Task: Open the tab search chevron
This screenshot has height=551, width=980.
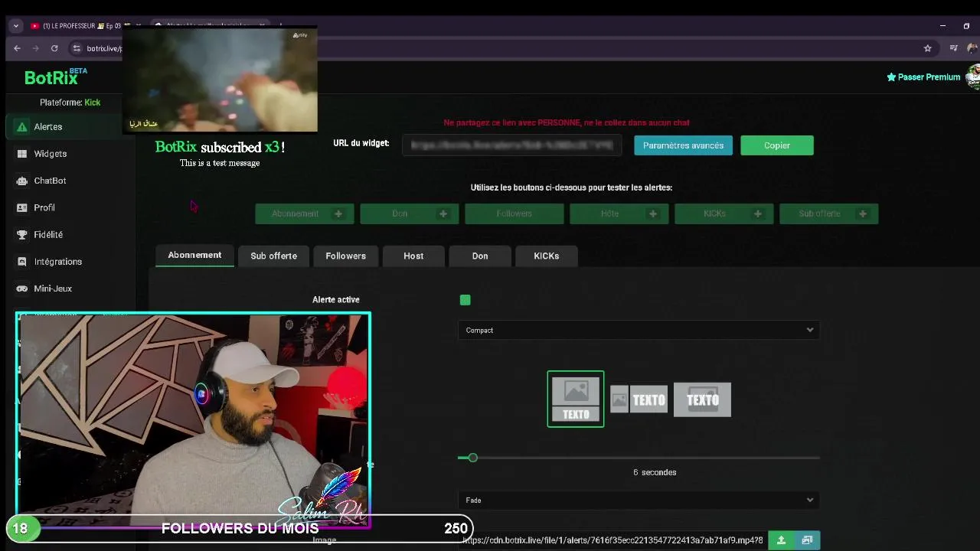Action: coord(15,26)
